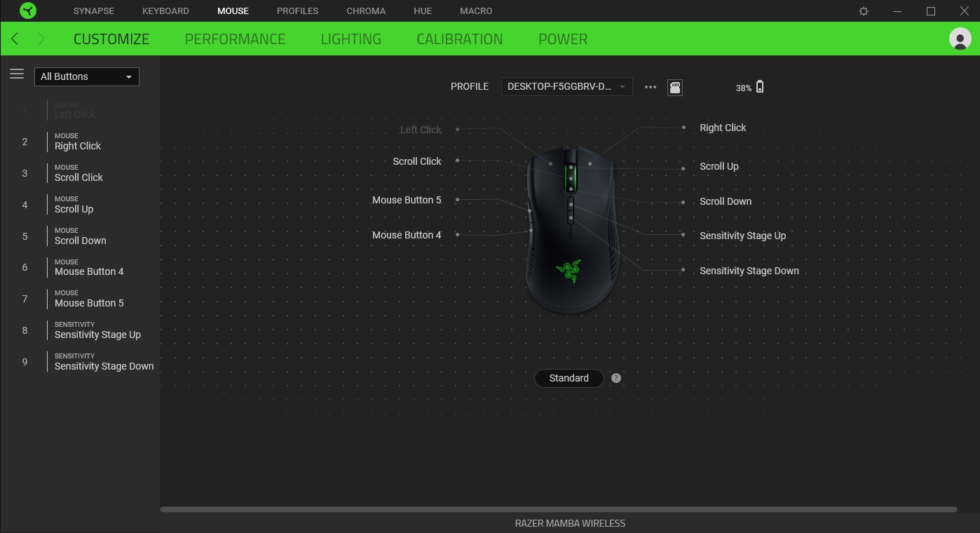Screen dimensions: 980x533
Task: Click the Scroll Up diagram label
Action: (719, 166)
